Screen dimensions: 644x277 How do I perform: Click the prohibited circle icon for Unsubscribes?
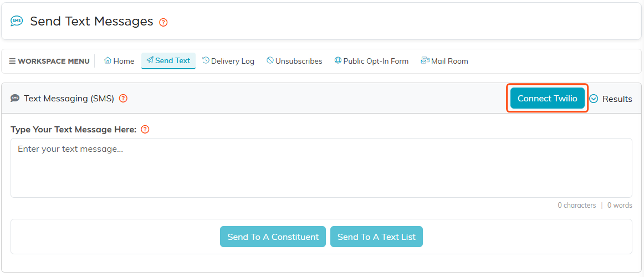coord(270,61)
